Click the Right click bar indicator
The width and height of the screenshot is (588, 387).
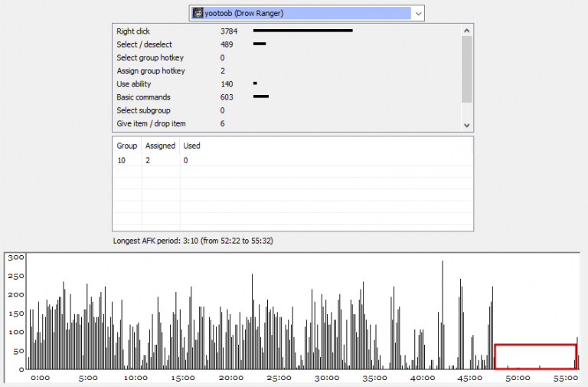coord(302,31)
